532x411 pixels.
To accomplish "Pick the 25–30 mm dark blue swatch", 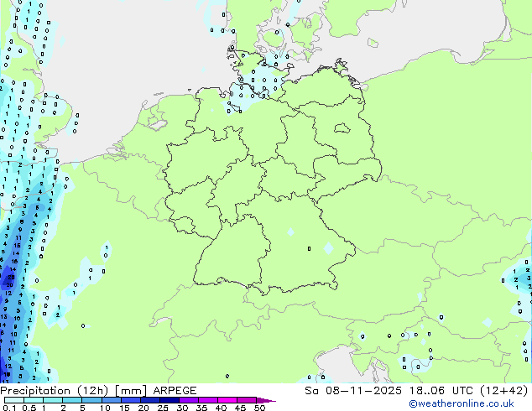I will coord(169,400).
